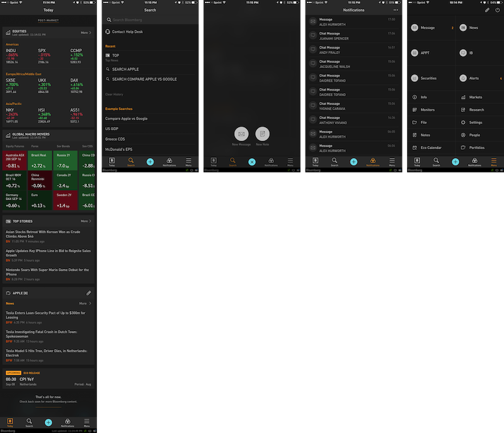504x433 pixels.
Task: Expand Top Stories with the More chevron
Action: (86, 222)
